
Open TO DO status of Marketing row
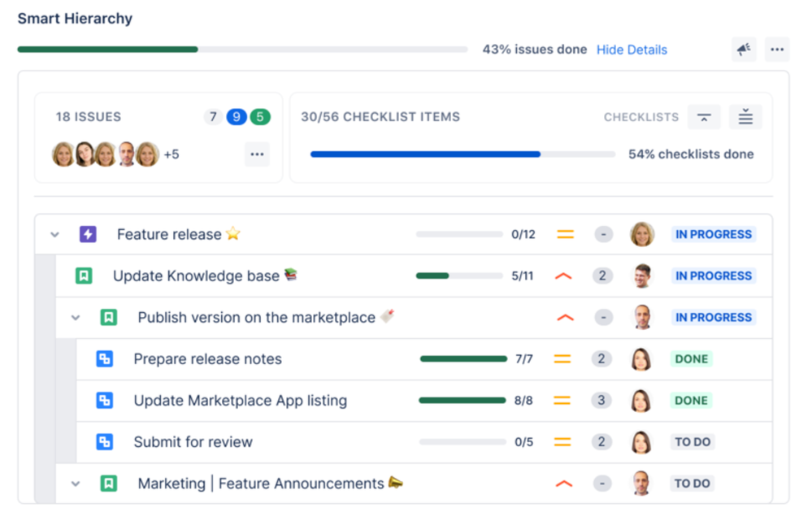pyautogui.click(x=693, y=483)
